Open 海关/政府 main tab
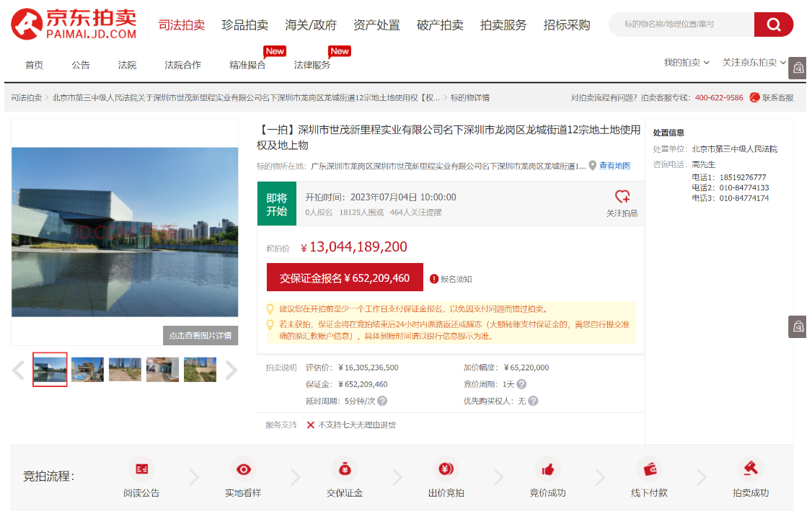Screen dimensions: 812x511 [x=311, y=25]
